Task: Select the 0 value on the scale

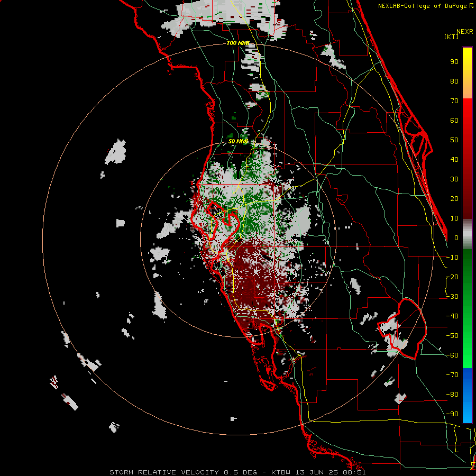Action: point(456,238)
